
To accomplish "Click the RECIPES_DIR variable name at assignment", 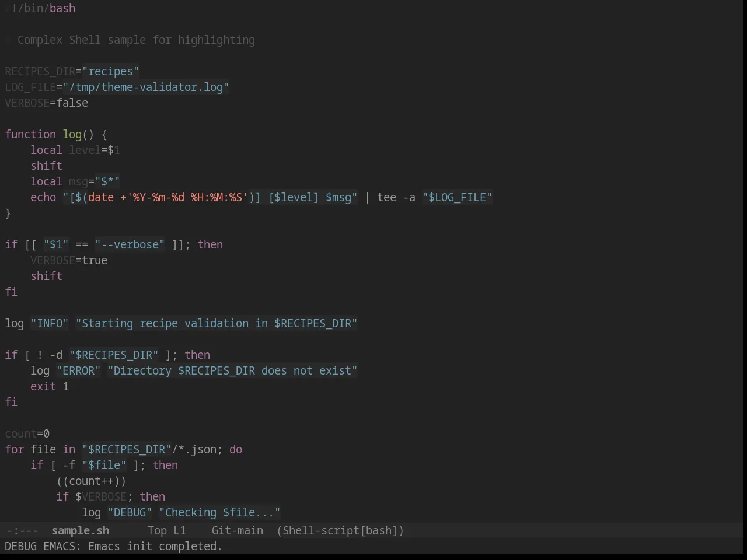I will 40,71.
